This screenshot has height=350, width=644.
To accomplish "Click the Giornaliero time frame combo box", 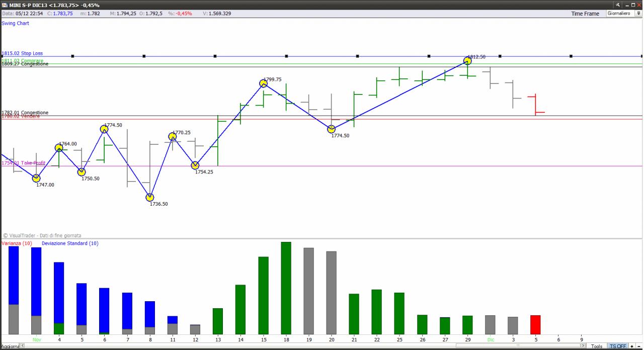I will 624,14.
